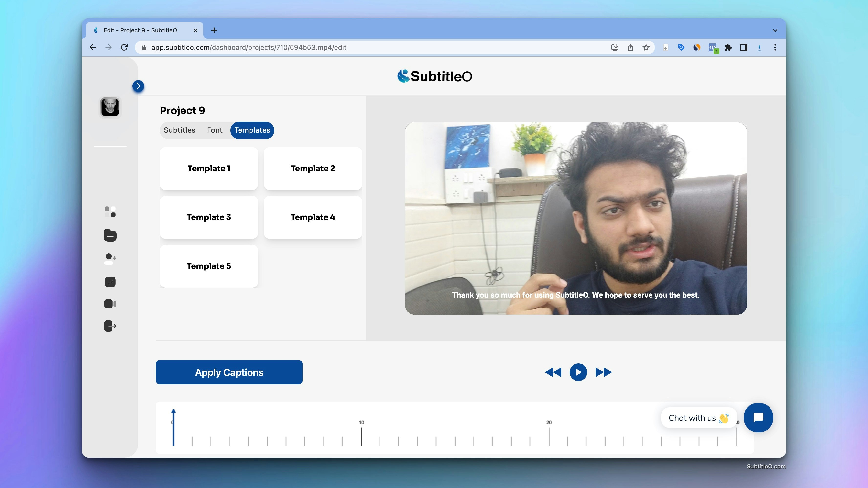Click the SubtitleO logo
This screenshot has height=488, width=868.
[x=434, y=76]
